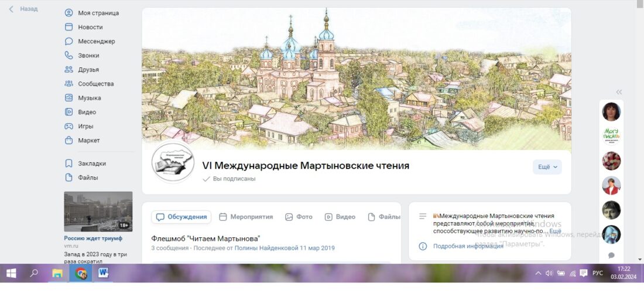
Task: Click the community avatar logo thumbnail
Action: (173, 162)
